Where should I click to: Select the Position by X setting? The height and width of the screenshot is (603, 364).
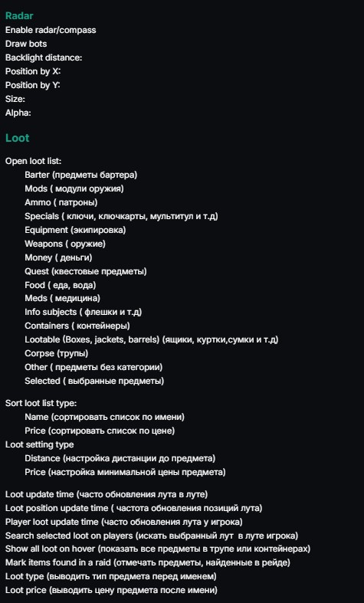33,71
